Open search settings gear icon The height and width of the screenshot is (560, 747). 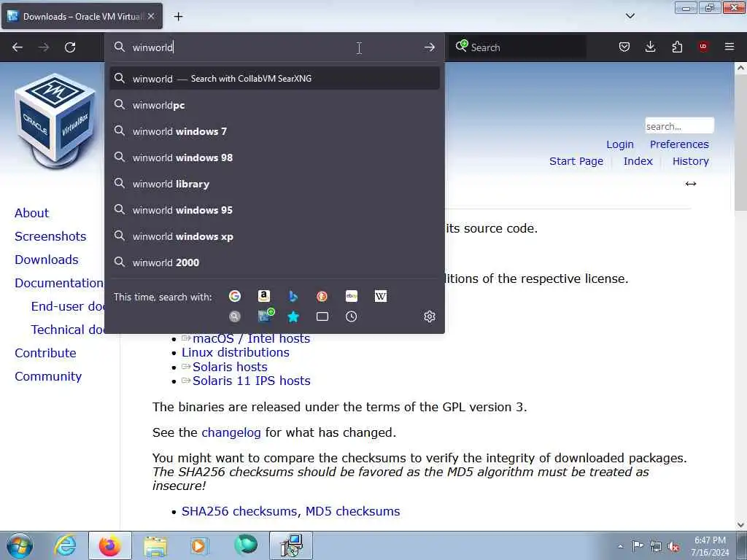point(429,316)
